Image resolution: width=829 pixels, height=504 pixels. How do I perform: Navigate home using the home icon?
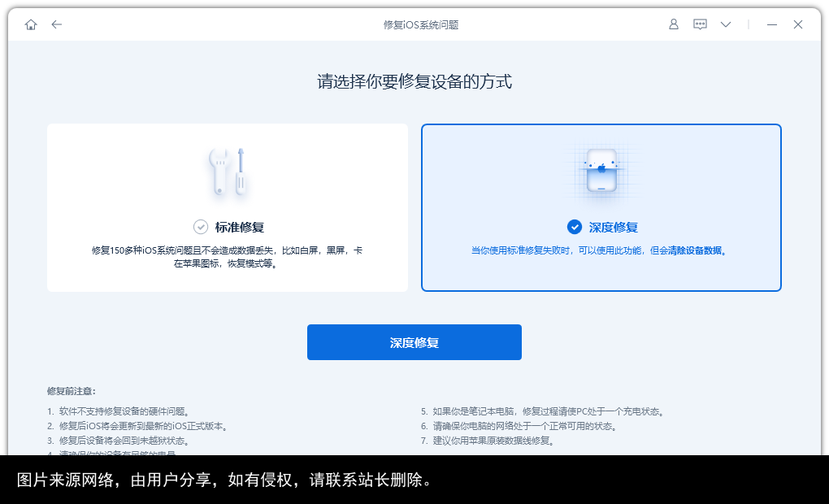[x=30, y=24]
